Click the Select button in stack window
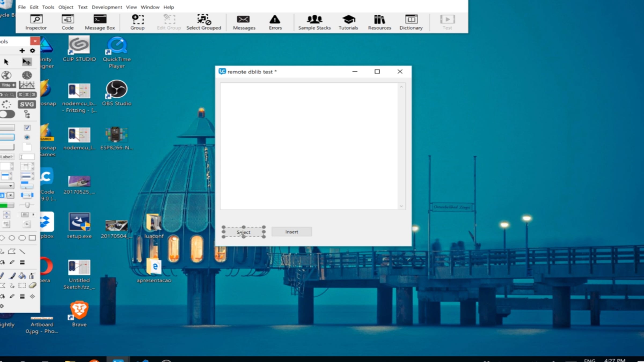Image resolution: width=644 pixels, height=362 pixels. pyautogui.click(x=243, y=232)
